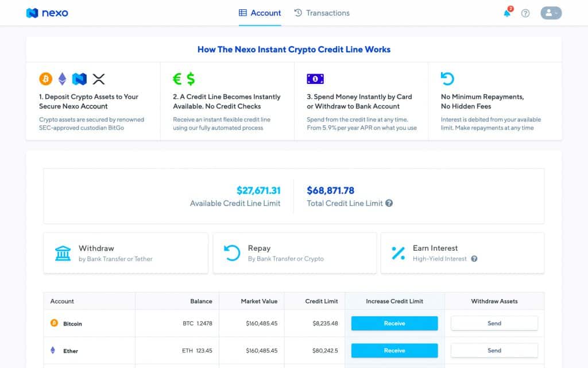
Task: Click the help question mark icon in header
Action: [525, 13]
